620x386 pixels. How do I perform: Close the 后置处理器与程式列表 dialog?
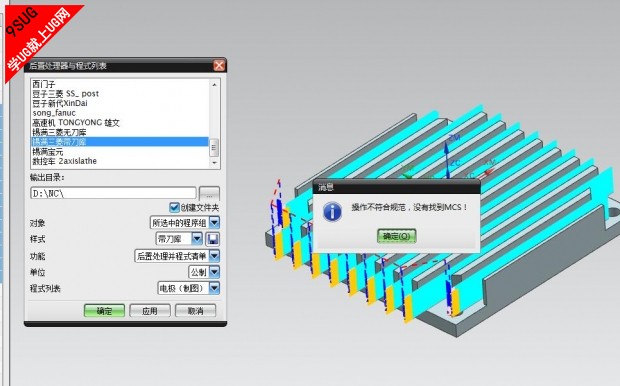point(219,65)
